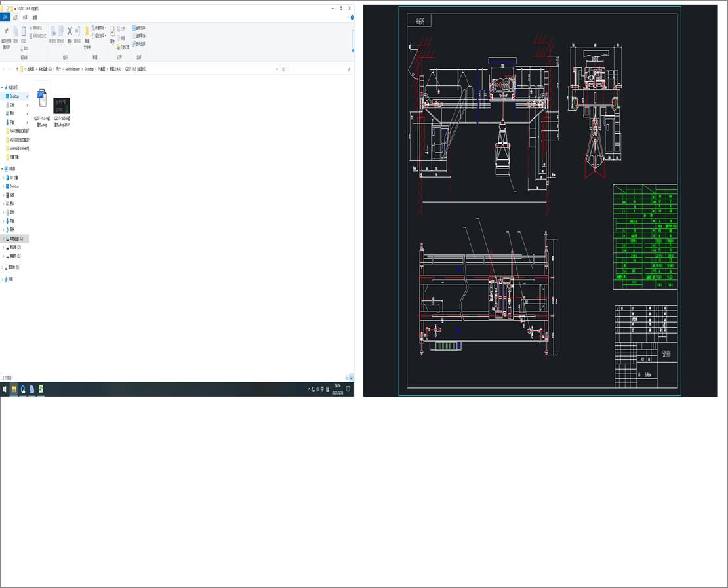Open the browser from the taskbar

click(23, 389)
